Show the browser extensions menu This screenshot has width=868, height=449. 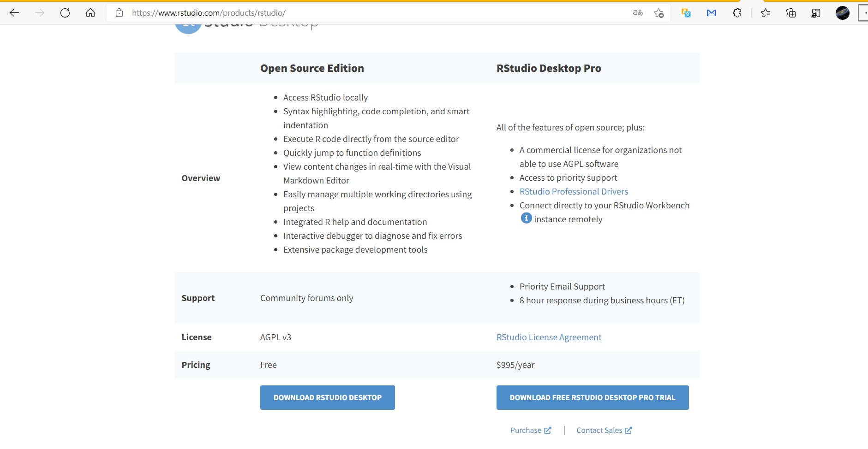(737, 13)
